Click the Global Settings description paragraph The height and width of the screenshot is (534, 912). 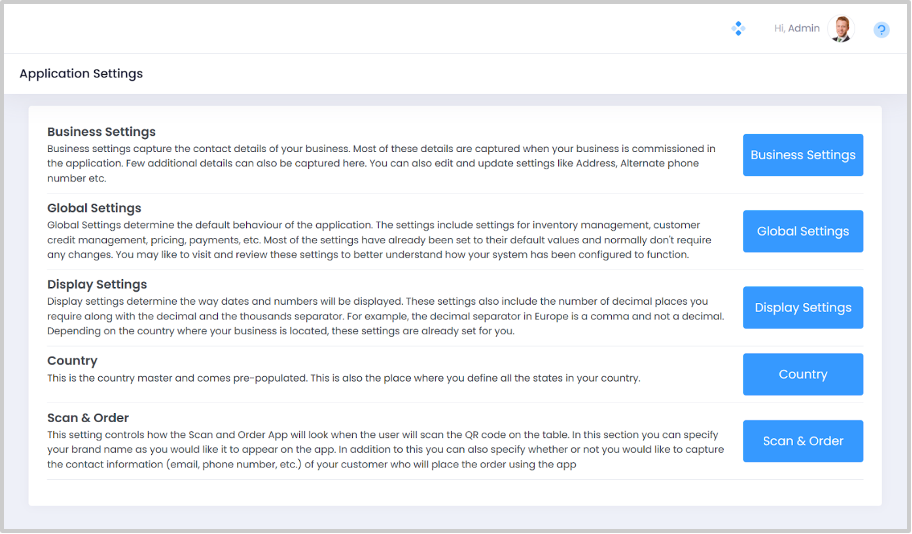(x=380, y=240)
